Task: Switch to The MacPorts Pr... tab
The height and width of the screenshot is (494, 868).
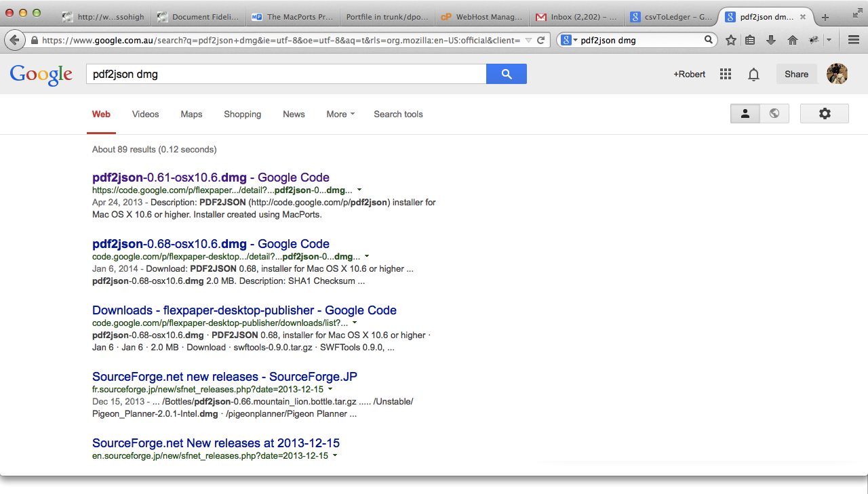Action: tap(293, 17)
